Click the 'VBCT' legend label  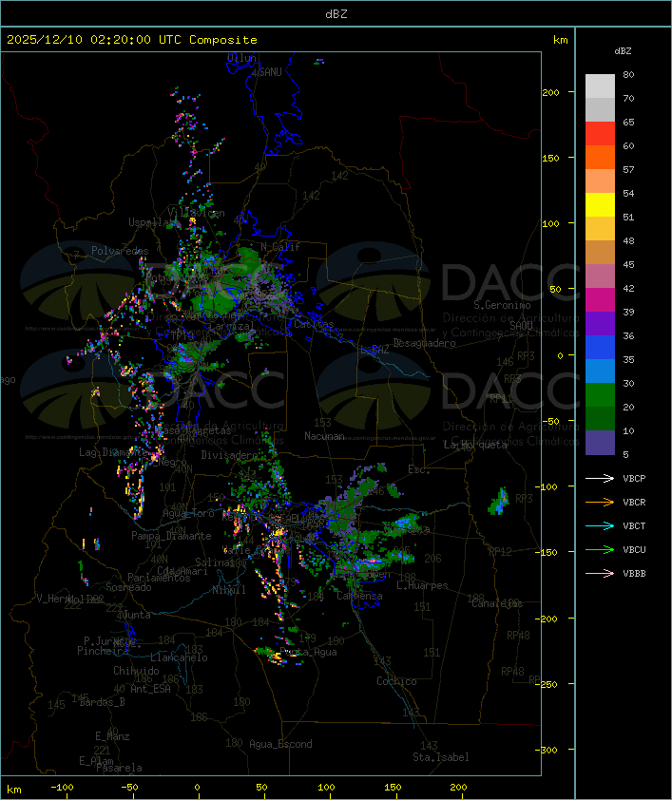pos(634,525)
